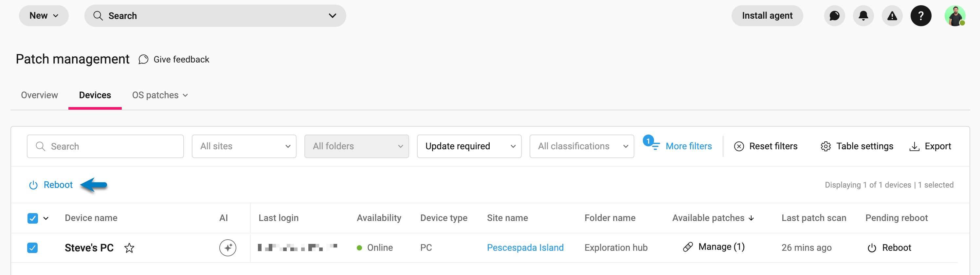
Task: Uncheck the select-all devices checkbox
Action: pos(33,218)
